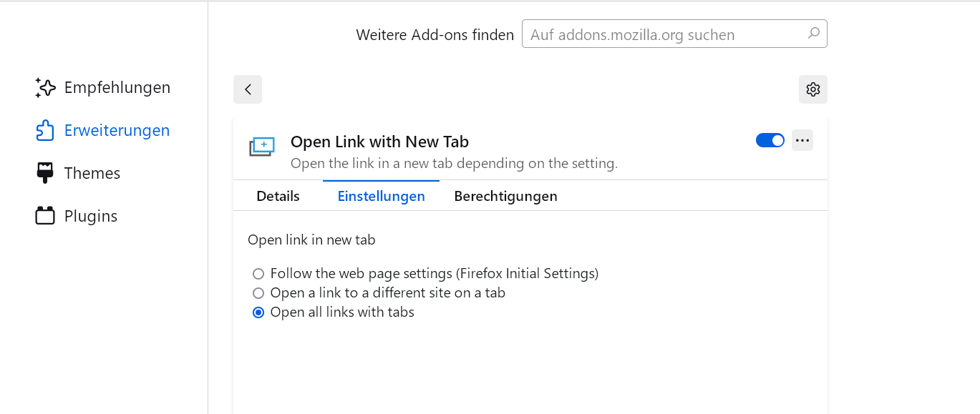Open the Plugins section label
This screenshot has width=980, height=414.
pos(91,216)
